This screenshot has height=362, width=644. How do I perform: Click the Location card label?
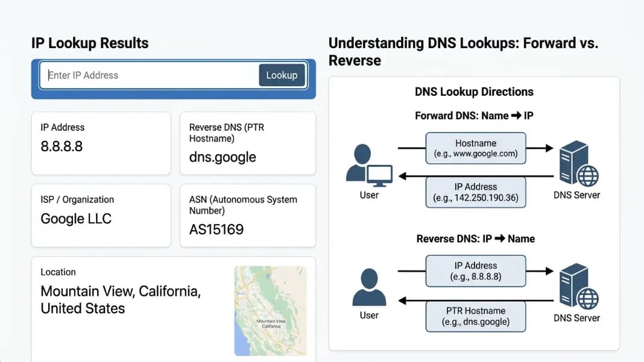58,272
